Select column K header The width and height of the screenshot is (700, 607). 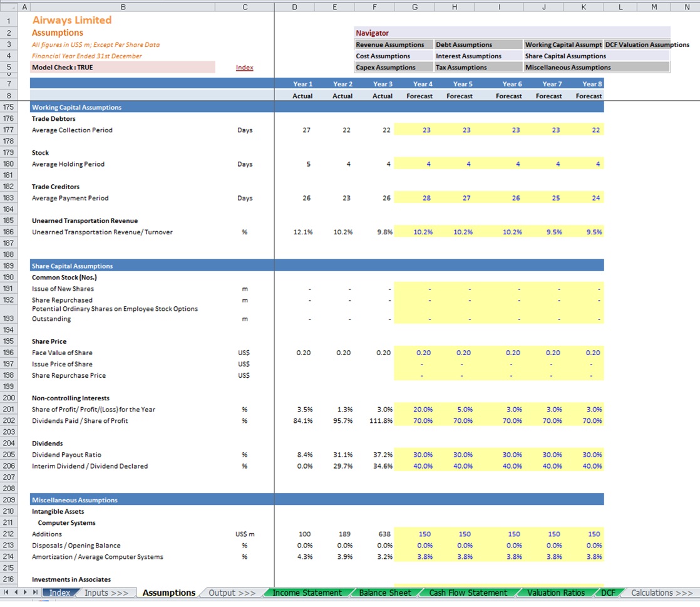(x=584, y=7)
